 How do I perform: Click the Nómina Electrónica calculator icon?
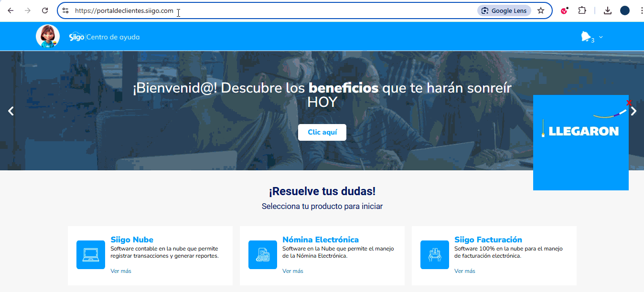coord(263,255)
